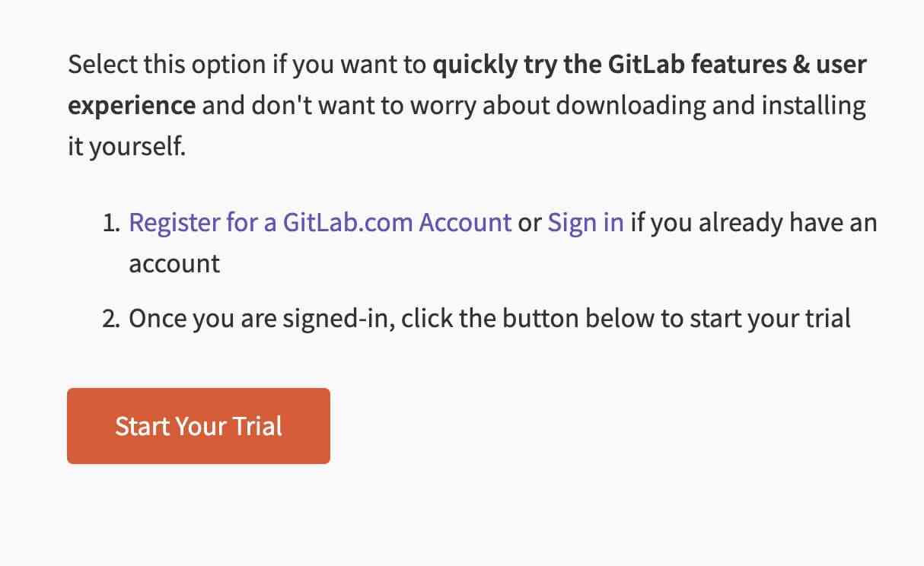Click the wrapped word "account" in step one
The height and width of the screenshot is (566, 924).
[174, 264]
